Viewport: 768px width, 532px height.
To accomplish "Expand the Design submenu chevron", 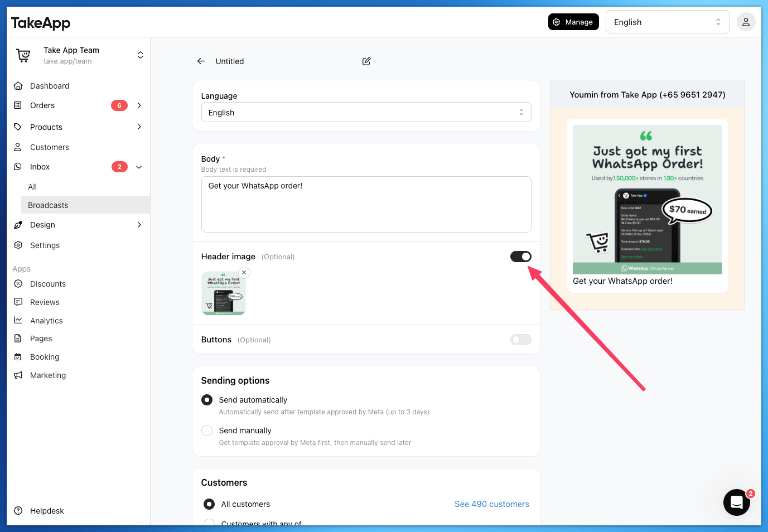I will click(x=139, y=225).
